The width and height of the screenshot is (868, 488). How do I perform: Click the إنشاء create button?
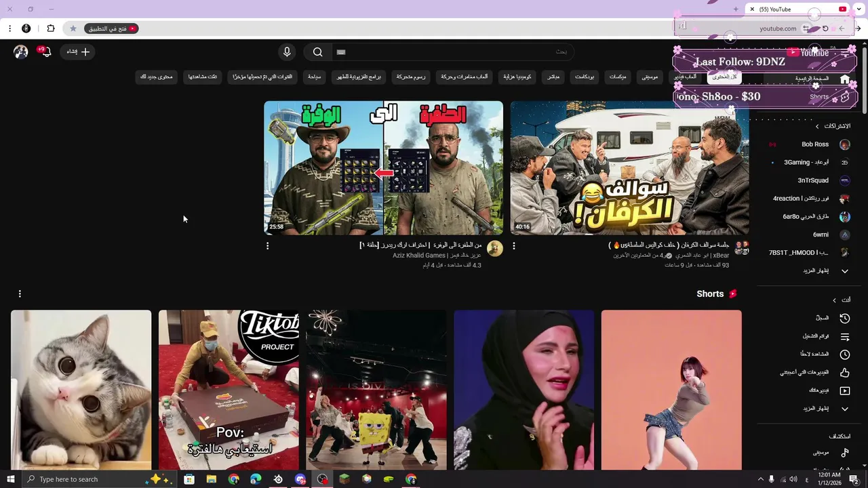click(78, 52)
